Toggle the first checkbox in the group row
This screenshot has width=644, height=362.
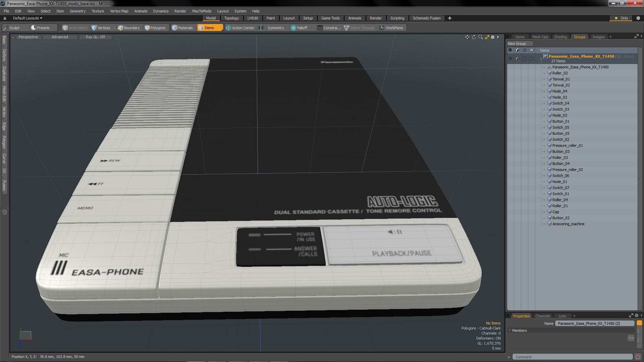(525, 59)
